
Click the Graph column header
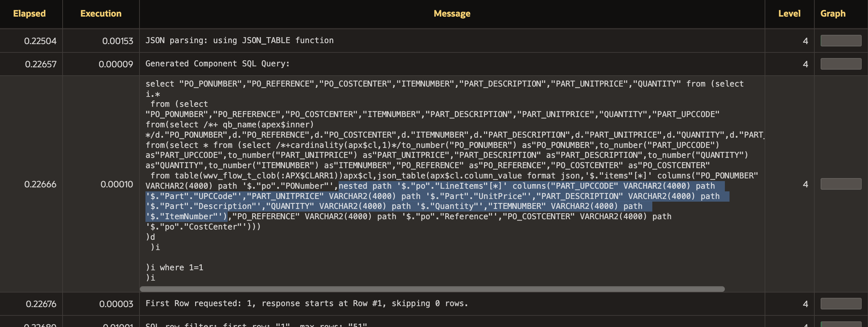[x=833, y=14]
